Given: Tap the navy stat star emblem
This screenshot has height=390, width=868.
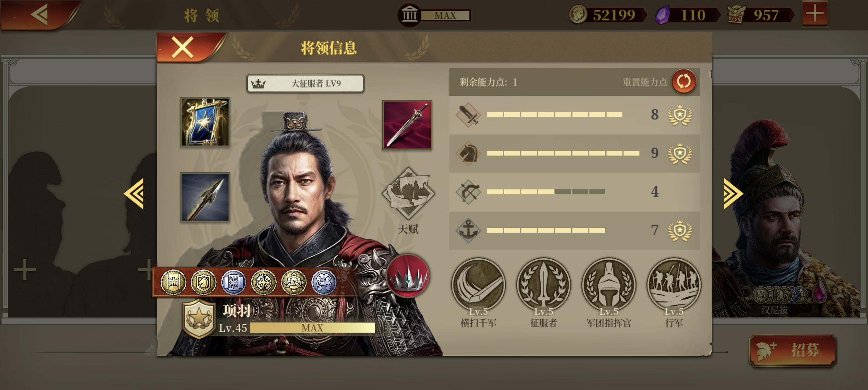Looking at the screenshot, I should click(680, 230).
